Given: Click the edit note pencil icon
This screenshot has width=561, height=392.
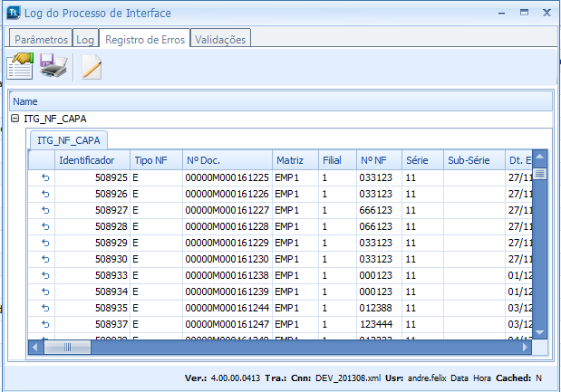Looking at the screenshot, I should pyautogui.click(x=92, y=66).
